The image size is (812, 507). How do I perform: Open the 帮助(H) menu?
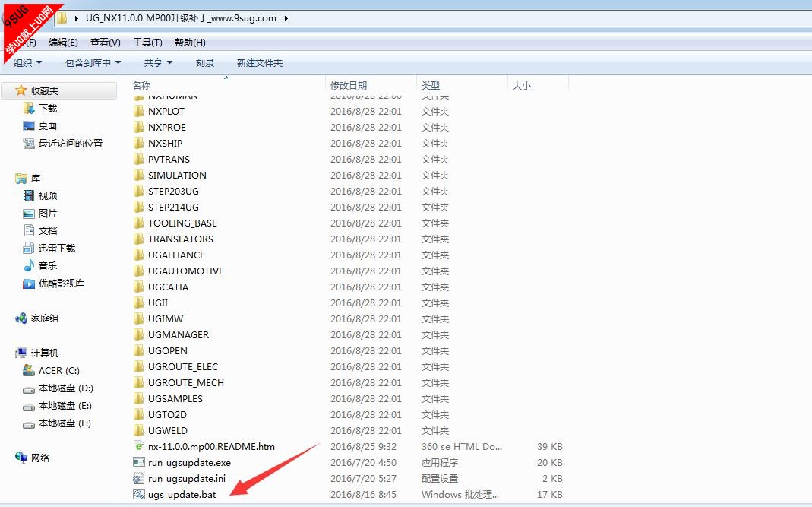tap(190, 43)
